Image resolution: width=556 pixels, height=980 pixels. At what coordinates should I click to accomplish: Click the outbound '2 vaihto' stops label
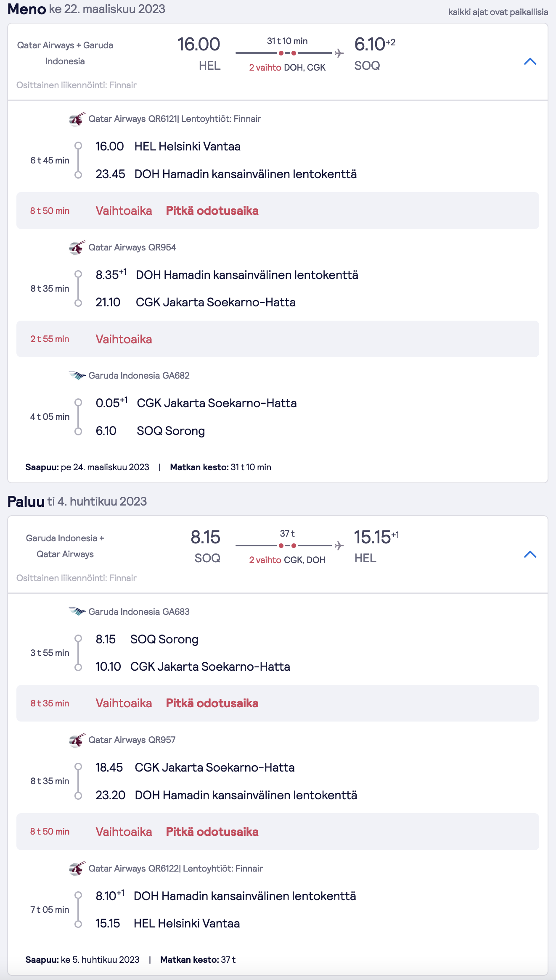click(265, 68)
